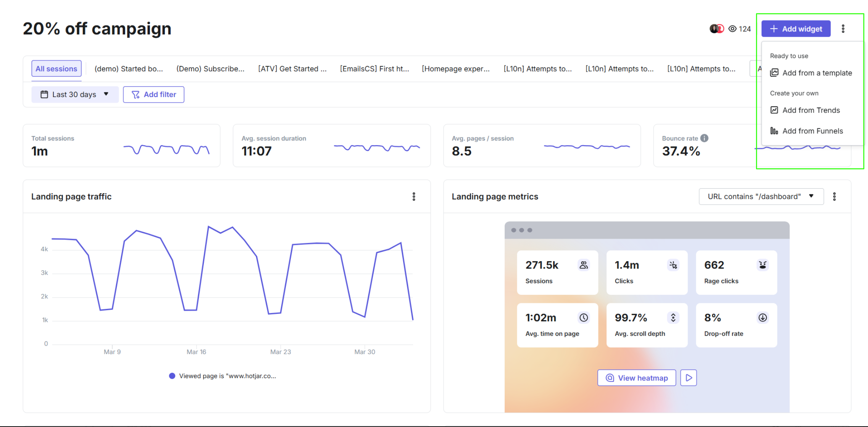Screen dimensions: 868x427
Task: Expand the Last 30 days date dropdown
Action: pyautogui.click(x=75, y=94)
